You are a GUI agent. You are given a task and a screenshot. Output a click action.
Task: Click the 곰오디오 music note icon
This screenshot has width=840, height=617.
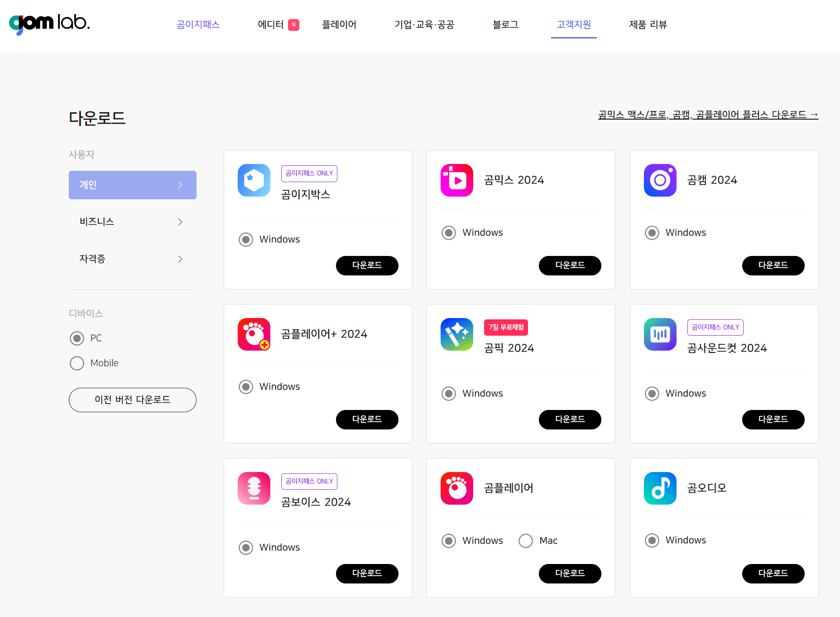click(x=660, y=488)
